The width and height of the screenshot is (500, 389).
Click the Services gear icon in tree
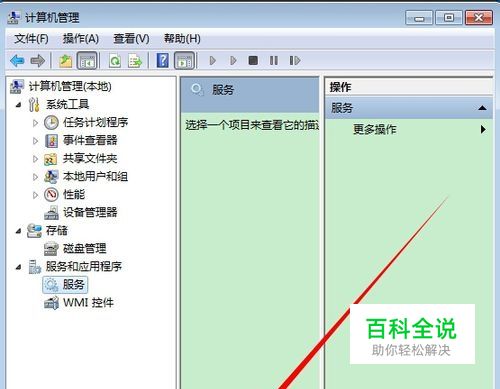52,285
